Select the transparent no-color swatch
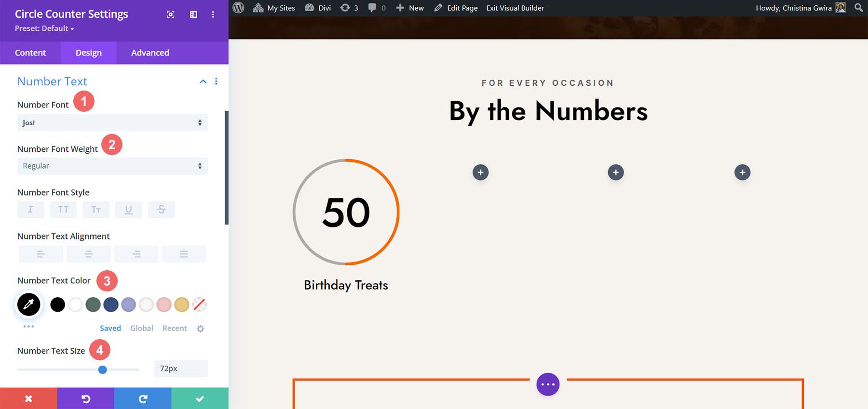 tap(199, 304)
